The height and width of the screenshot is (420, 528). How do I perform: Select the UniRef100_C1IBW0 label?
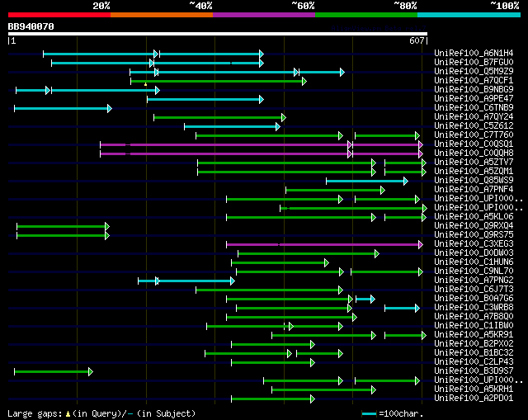point(474,326)
